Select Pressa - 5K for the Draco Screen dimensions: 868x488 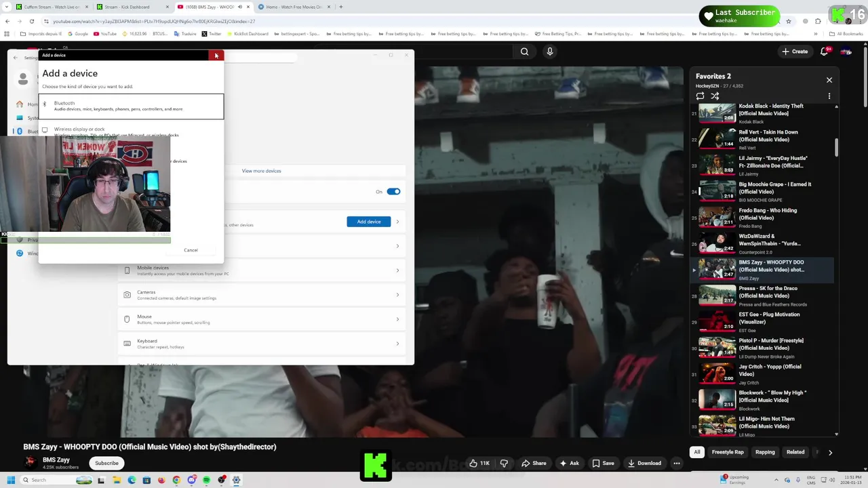(762, 296)
